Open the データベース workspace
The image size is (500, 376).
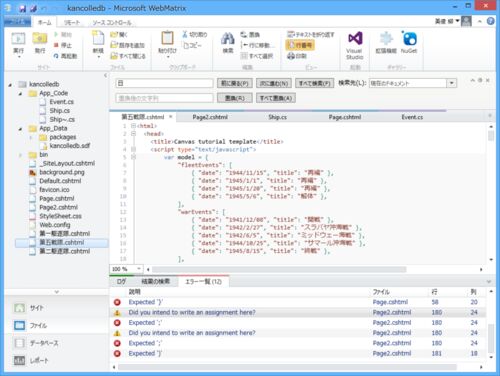[36, 343]
